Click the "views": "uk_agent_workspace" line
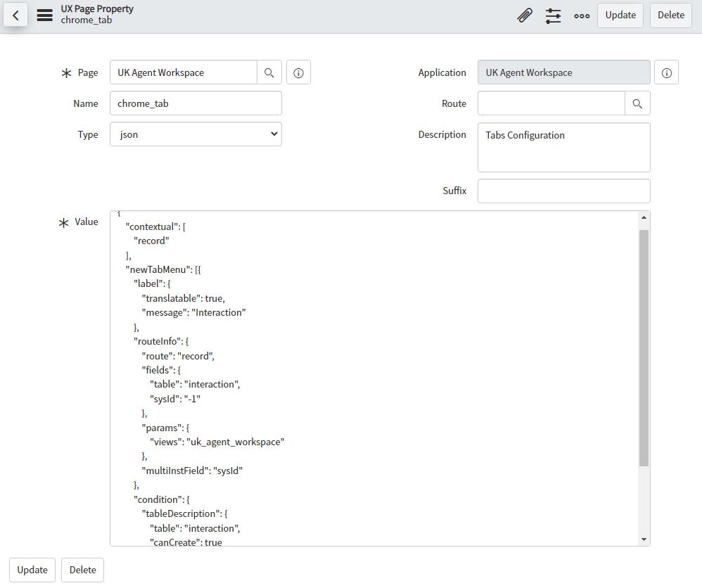This screenshot has height=588, width=702. pos(217,442)
